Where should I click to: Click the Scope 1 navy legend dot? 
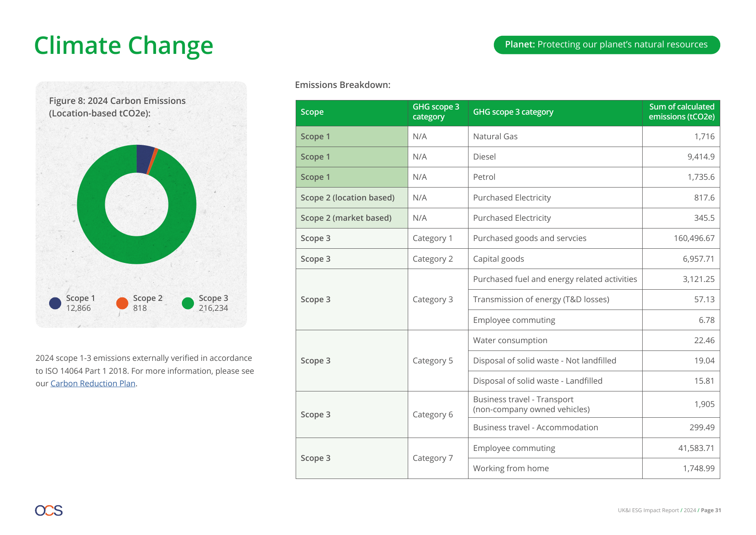[x=55, y=303]
